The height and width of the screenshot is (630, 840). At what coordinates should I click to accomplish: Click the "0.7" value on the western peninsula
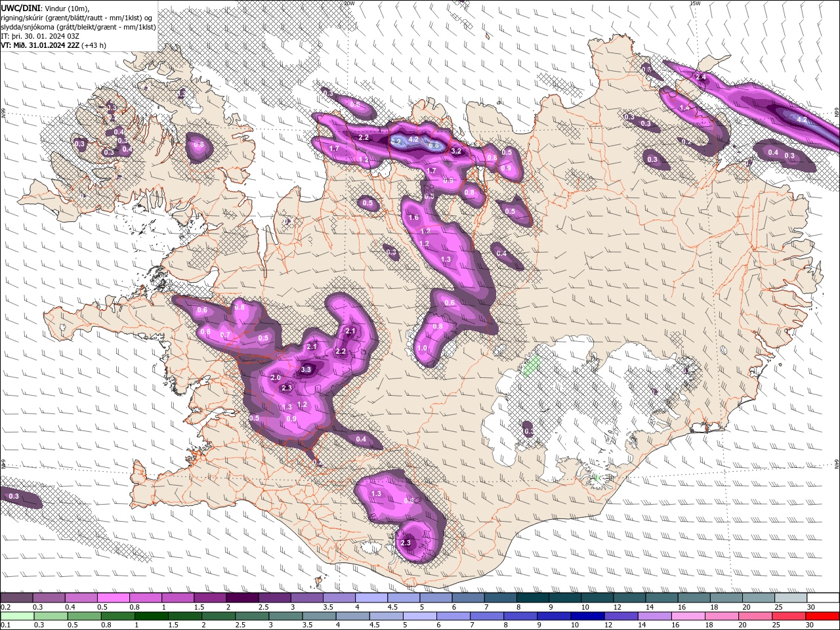coord(225,335)
